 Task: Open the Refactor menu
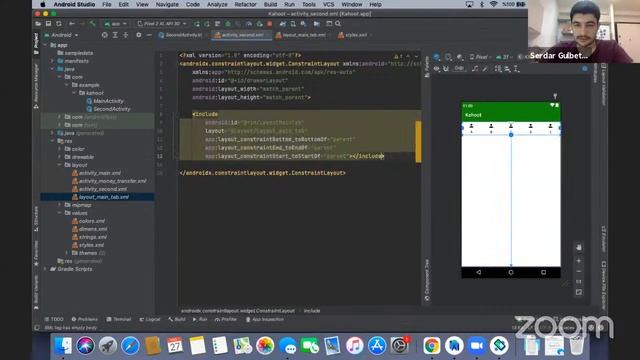pyautogui.click(x=245, y=4)
